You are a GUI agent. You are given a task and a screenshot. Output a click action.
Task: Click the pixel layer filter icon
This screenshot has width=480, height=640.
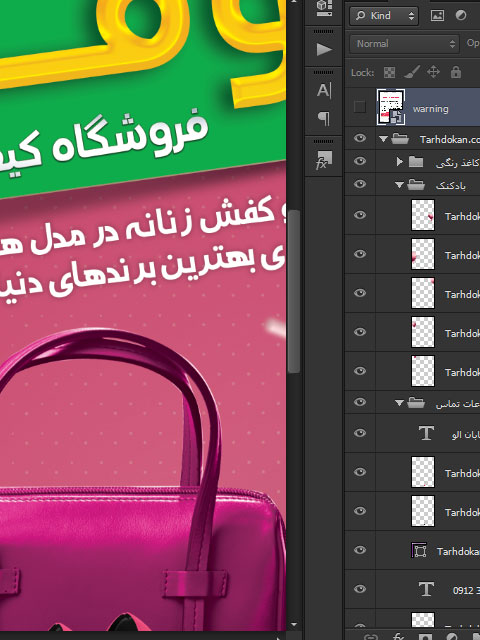click(437, 16)
